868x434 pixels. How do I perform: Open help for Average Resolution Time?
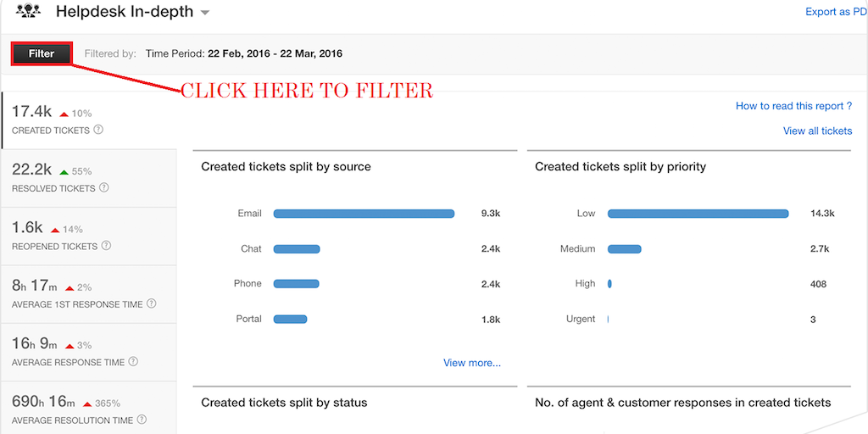(x=142, y=419)
